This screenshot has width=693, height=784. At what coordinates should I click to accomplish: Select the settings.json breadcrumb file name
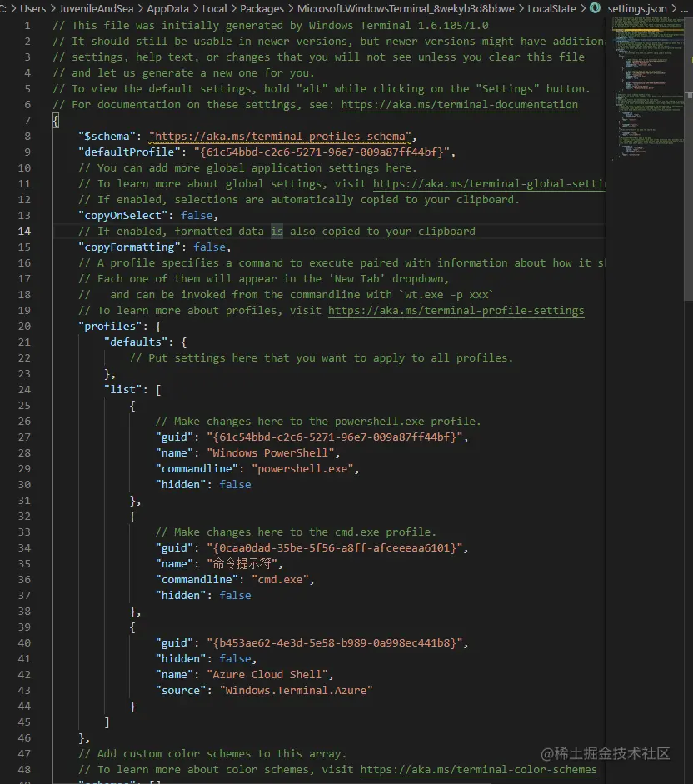[637, 8]
